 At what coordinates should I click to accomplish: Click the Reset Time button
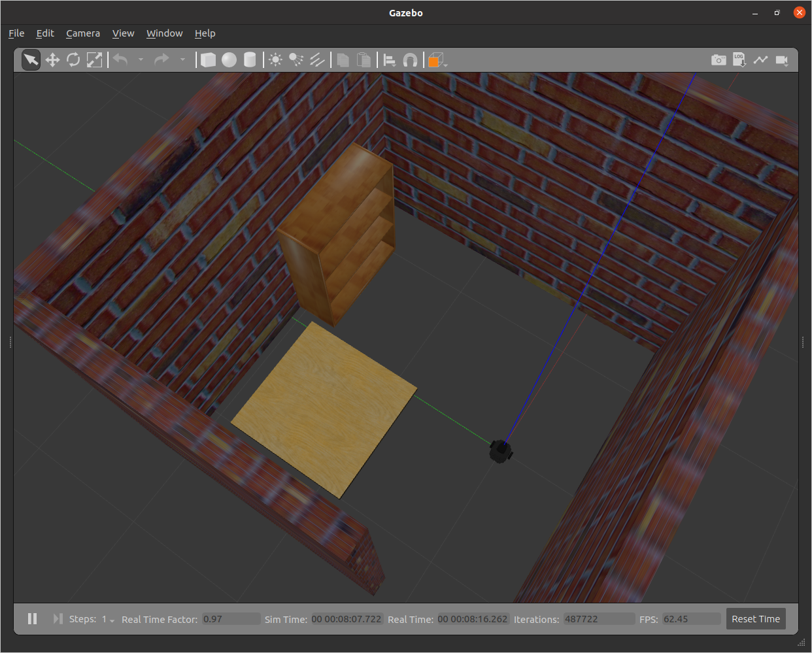[756, 619]
